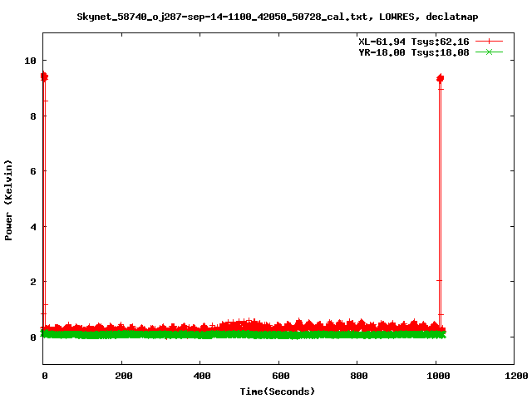Click the red calibration spike peak near 1000 seconds

440,78
